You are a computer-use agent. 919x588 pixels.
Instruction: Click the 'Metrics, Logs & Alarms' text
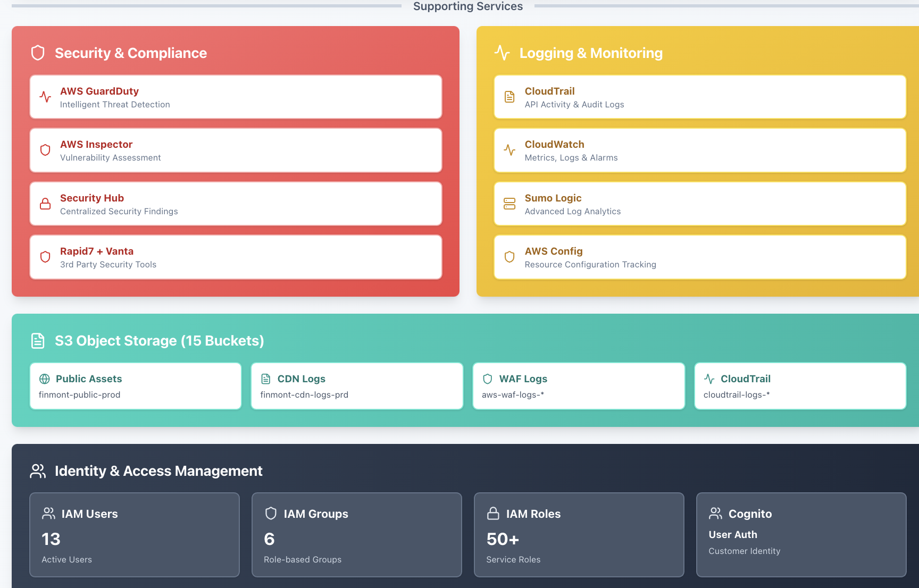point(571,158)
